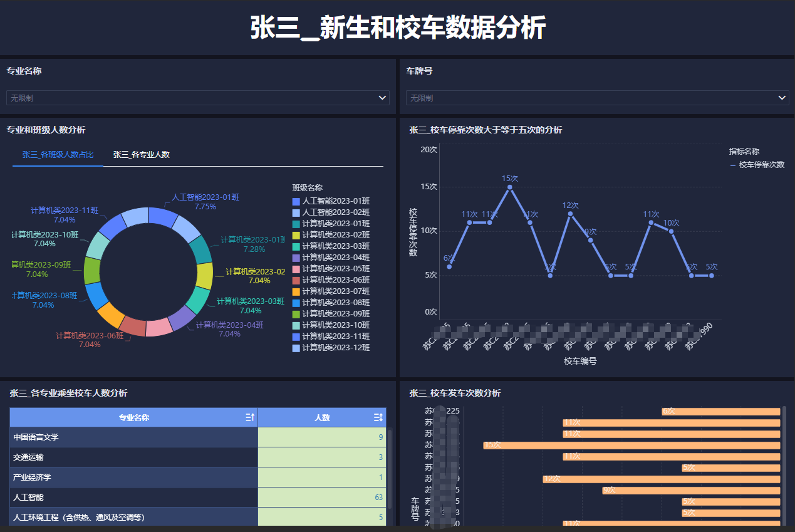Switch to 张三_各专业人数 tab
This screenshot has width=795, height=532.
pyautogui.click(x=142, y=155)
